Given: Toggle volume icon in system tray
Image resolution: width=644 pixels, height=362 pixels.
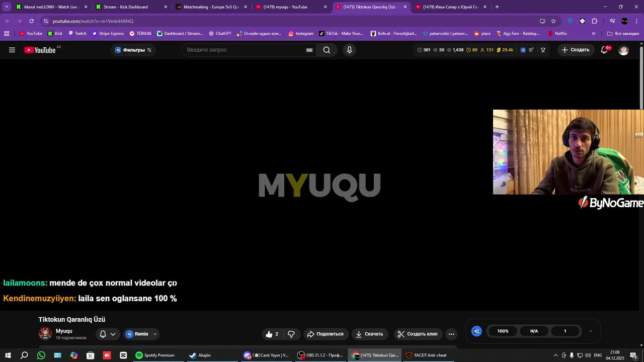Looking at the screenshot, I should click(588, 355).
